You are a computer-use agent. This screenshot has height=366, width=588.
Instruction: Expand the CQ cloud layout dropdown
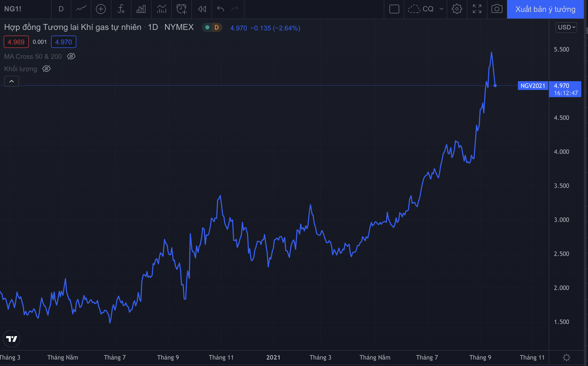coord(441,9)
